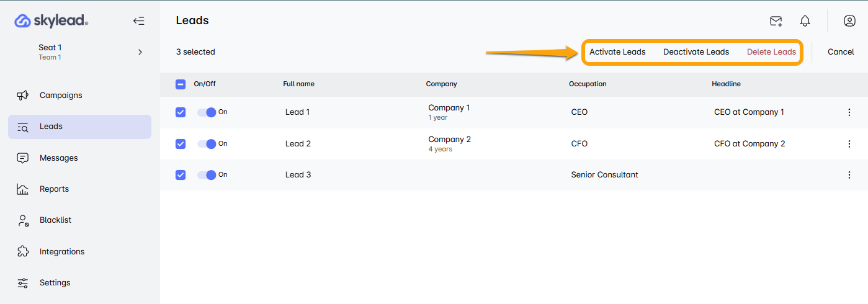The image size is (868, 304).
Task: Open Blacklist from the sidebar
Action: (x=55, y=220)
